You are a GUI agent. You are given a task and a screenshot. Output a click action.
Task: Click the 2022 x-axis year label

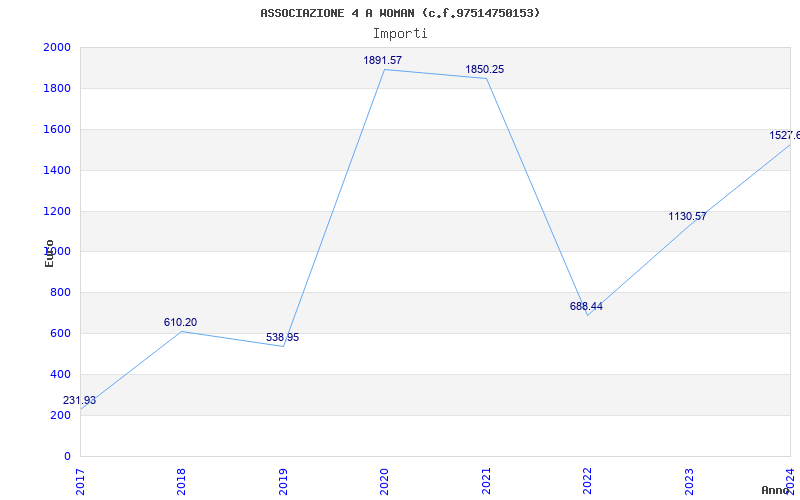[x=587, y=482]
